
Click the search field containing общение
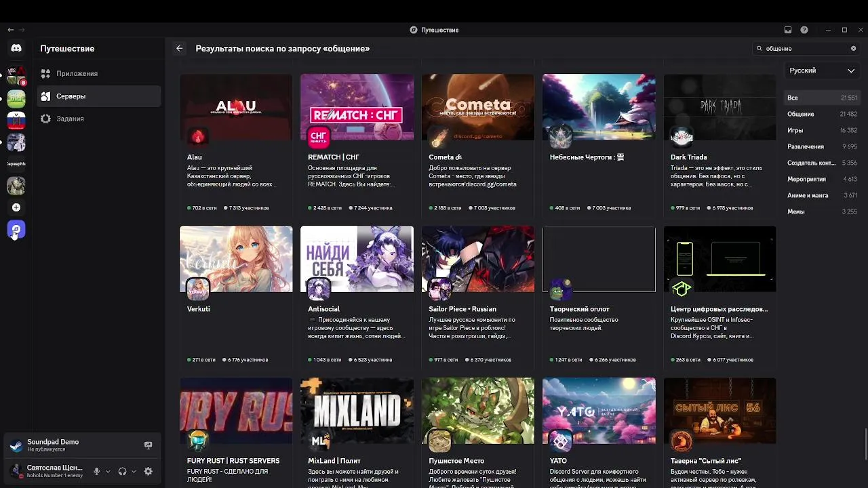coord(807,48)
